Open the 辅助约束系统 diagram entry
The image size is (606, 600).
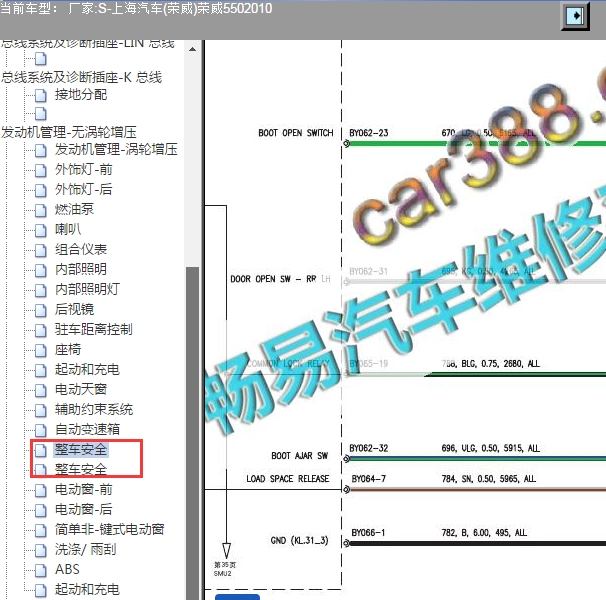[x=94, y=409]
